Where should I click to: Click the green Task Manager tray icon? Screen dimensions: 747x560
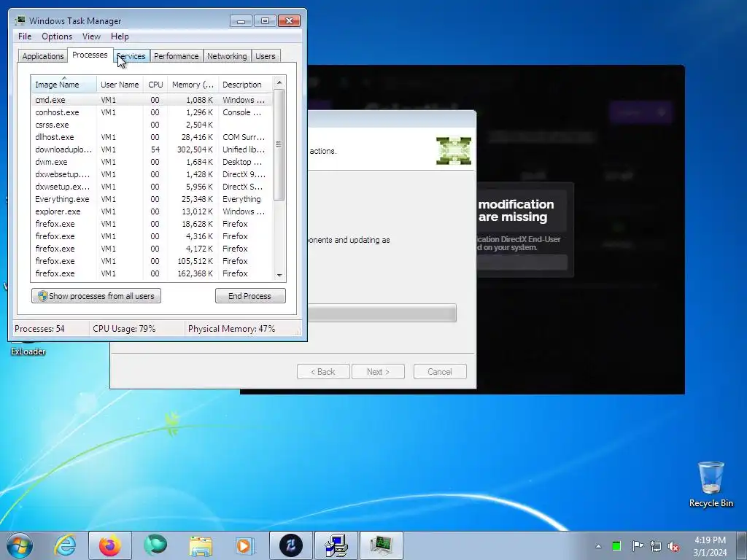[x=616, y=546]
